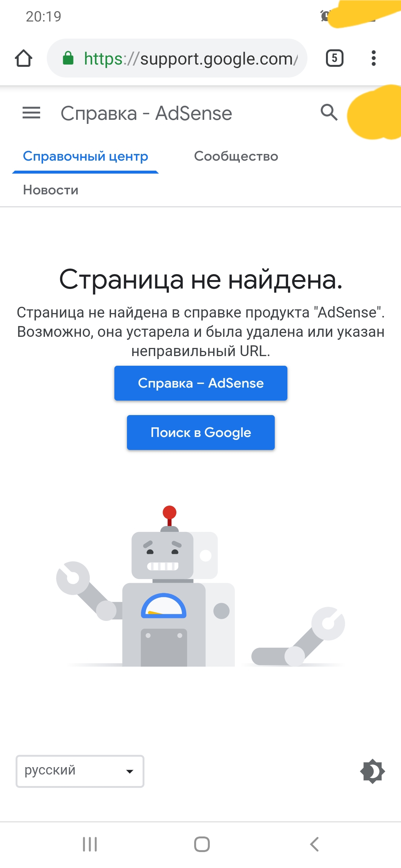Switch to the Сообщество tab
The width and height of the screenshot is (401, 868).
[x=236, y=157]
